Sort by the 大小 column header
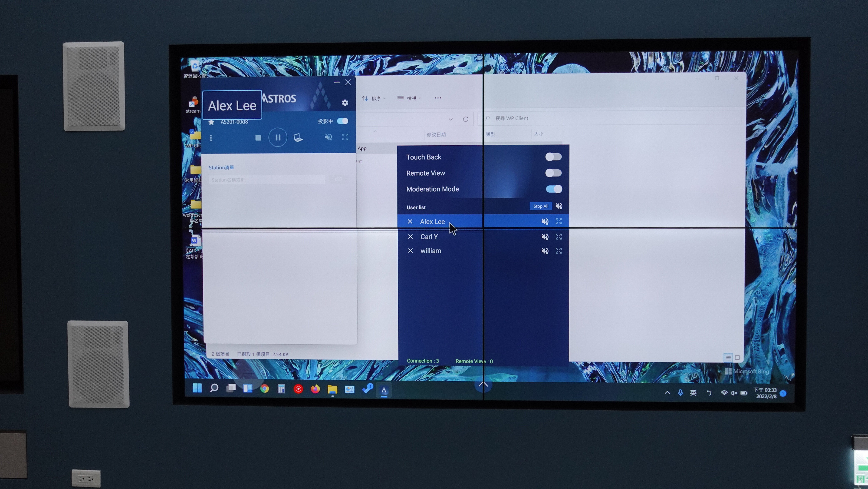868x489 pixels. (x=539, y=134)
